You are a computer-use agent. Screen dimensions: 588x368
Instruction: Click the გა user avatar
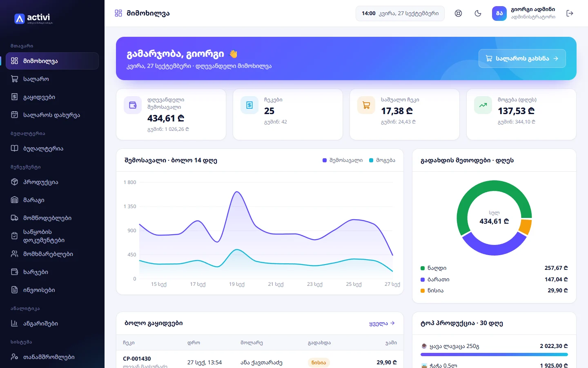[499, 13]
